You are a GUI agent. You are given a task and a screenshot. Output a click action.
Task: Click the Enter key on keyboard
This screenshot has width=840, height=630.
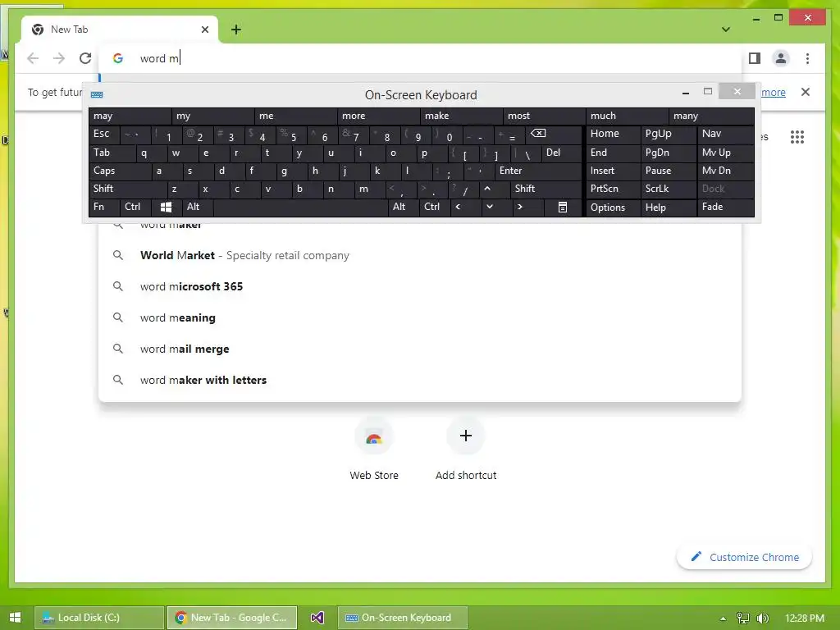point(538,171)
